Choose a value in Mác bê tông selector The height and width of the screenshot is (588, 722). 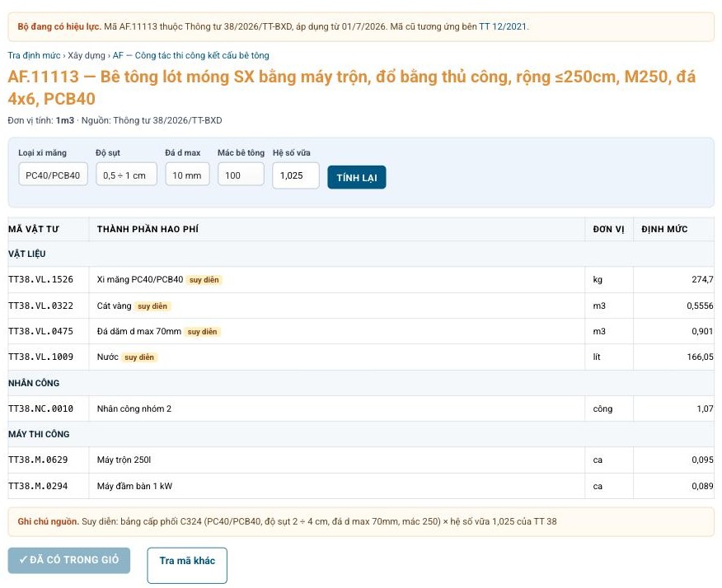click(241, 175)
